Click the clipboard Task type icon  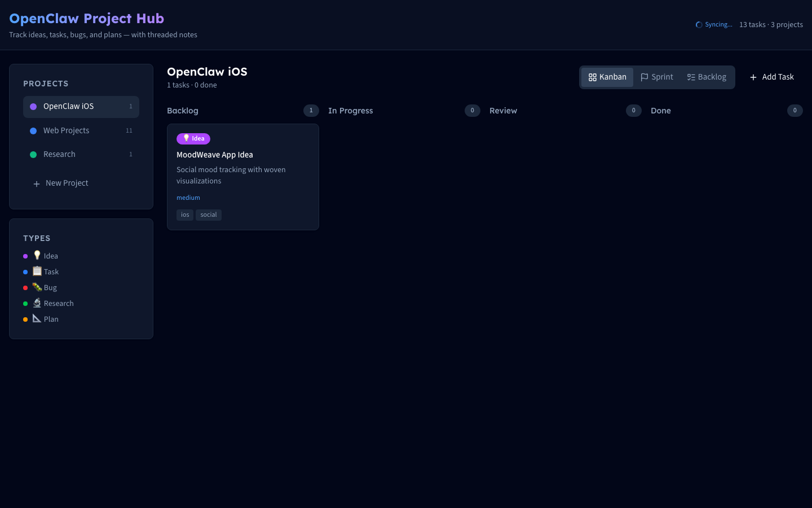click(37, 271)
